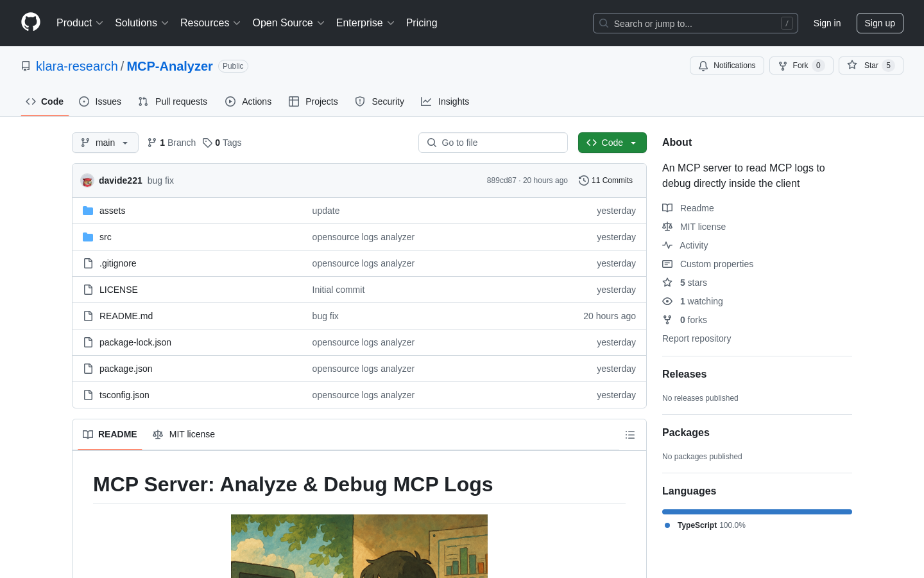Open the Packages heading link

[686, 433]
